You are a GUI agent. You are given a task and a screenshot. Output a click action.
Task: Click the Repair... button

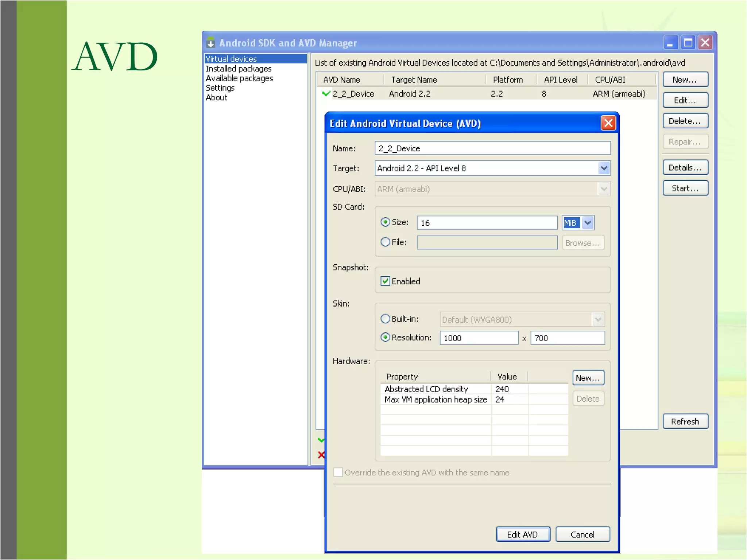tap(685, 142)
